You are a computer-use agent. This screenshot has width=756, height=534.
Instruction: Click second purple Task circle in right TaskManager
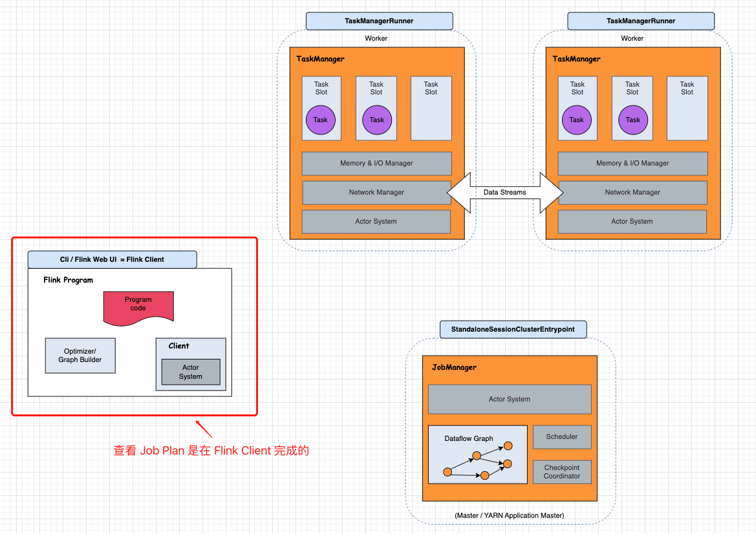click(x=633, y=120)
